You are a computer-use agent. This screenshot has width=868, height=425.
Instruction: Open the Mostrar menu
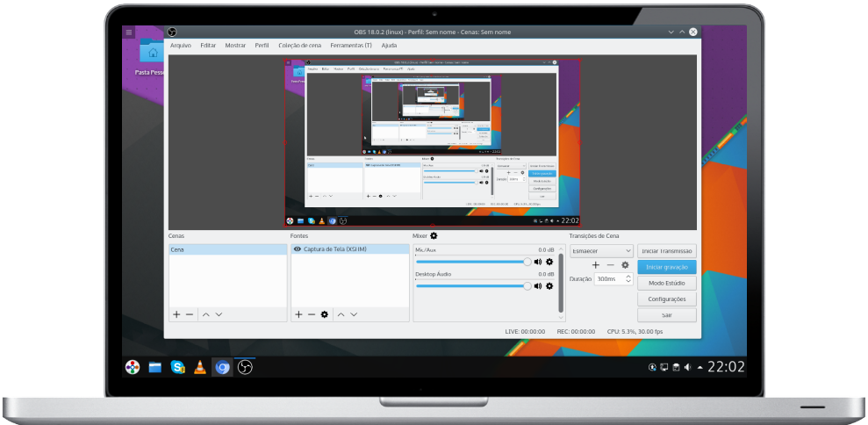235,46
